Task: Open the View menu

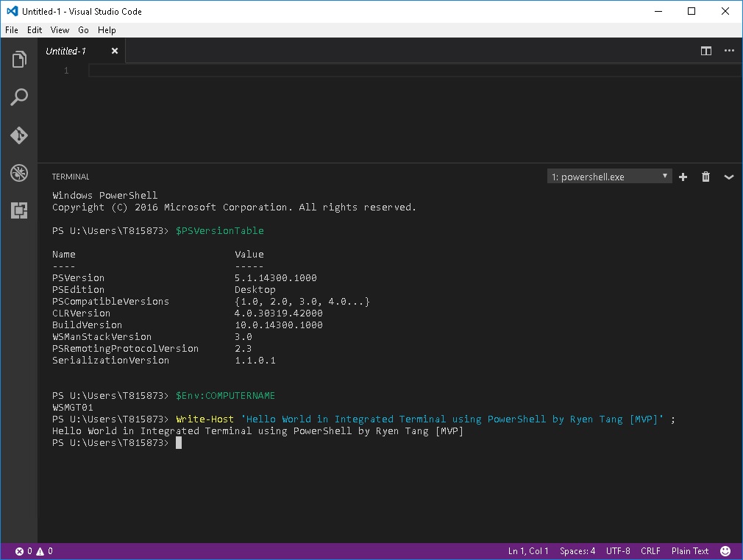Action: pos(60,30)
